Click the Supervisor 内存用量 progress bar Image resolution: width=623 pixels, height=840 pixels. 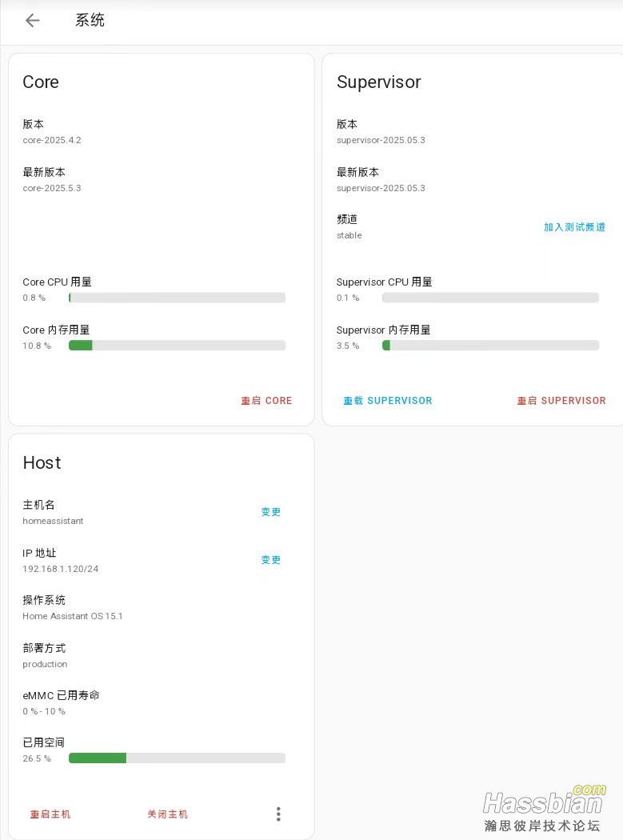click(x=490, y=346)
